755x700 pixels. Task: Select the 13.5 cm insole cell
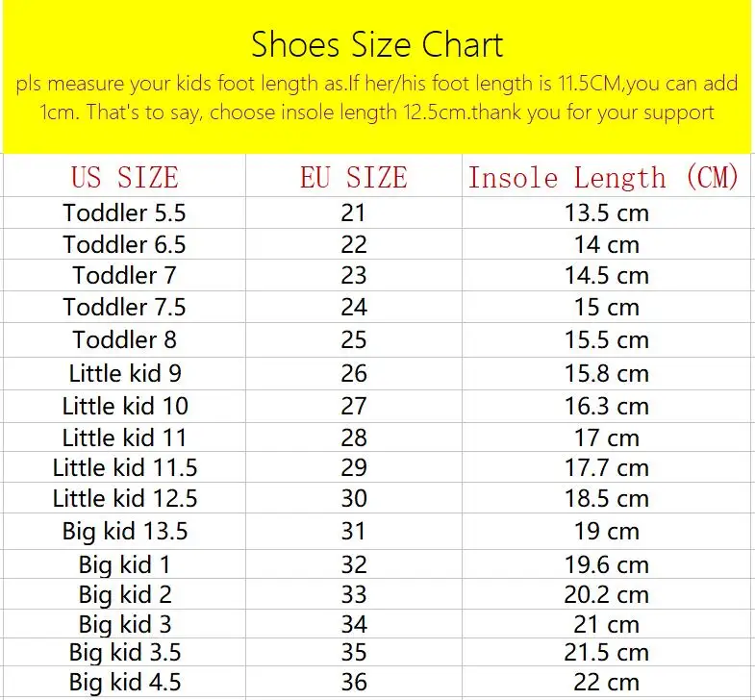pyautogui.click(x=607, y=212)
